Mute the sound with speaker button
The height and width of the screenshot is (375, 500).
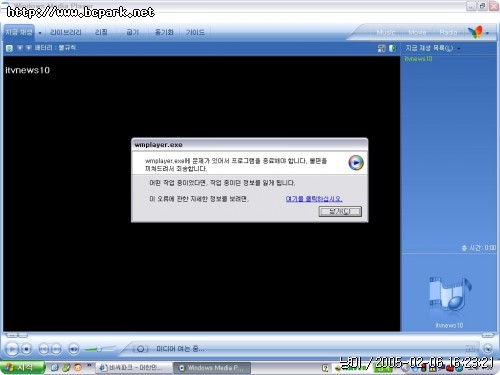click(x=74, y=349)
